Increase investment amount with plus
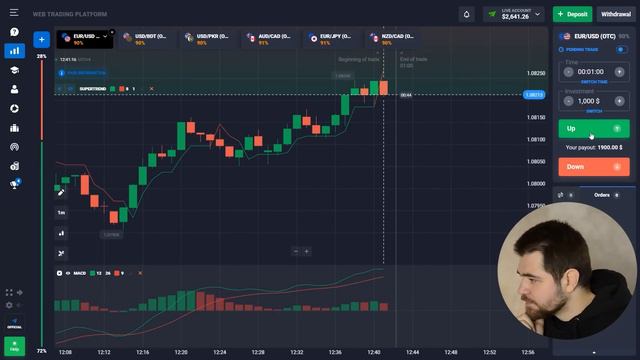The image size is (640, 360). point(619,101)
